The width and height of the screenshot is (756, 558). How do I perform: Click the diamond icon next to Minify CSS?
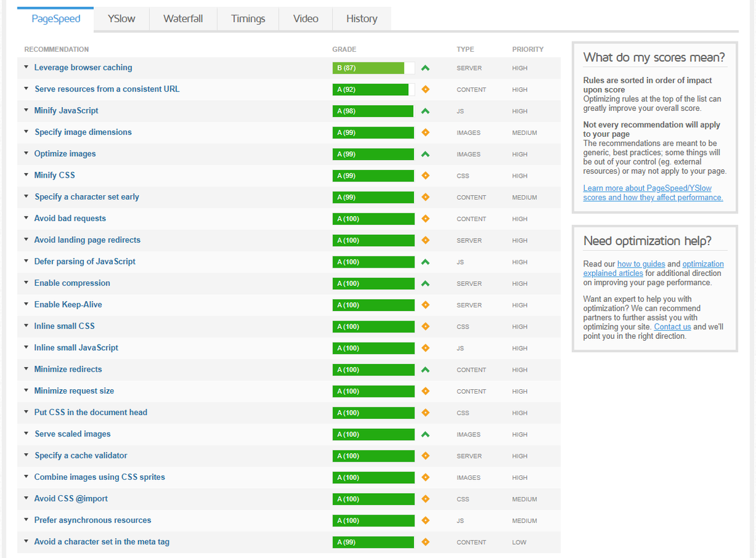(x=425, y=175)
